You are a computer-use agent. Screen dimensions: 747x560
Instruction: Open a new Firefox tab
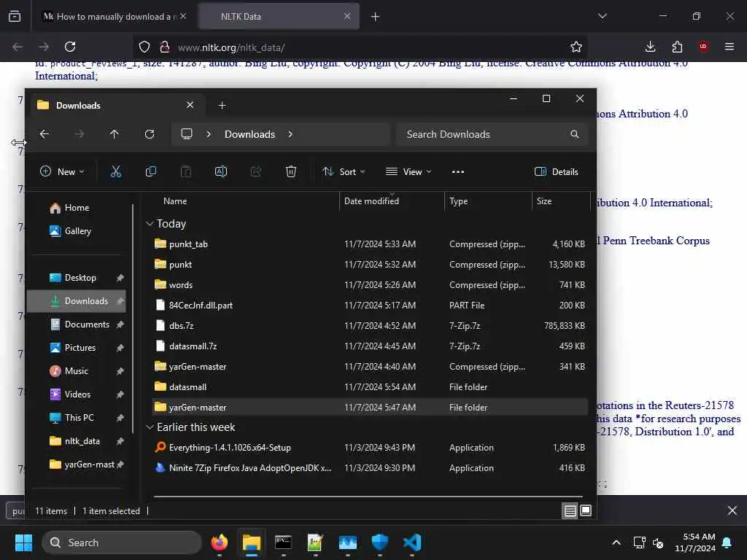(x=376, y=16)
